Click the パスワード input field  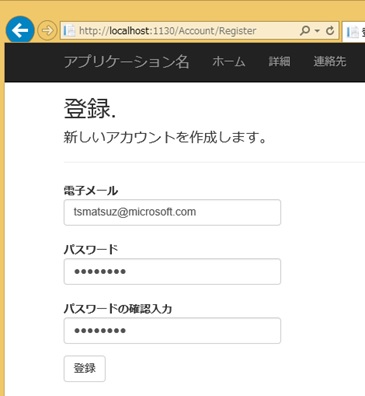pyautogui.click(x=172, y=272)
